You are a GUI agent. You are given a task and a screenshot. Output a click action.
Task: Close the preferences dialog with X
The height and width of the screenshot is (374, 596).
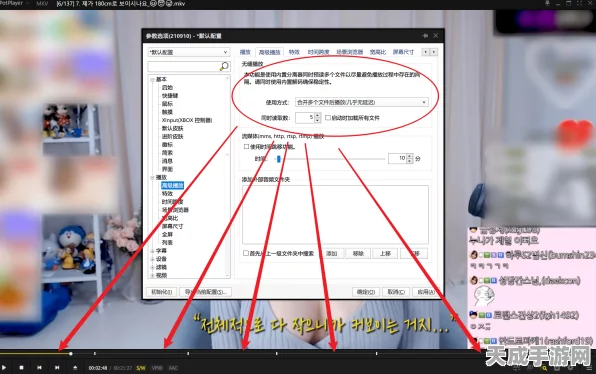[436, 35]
